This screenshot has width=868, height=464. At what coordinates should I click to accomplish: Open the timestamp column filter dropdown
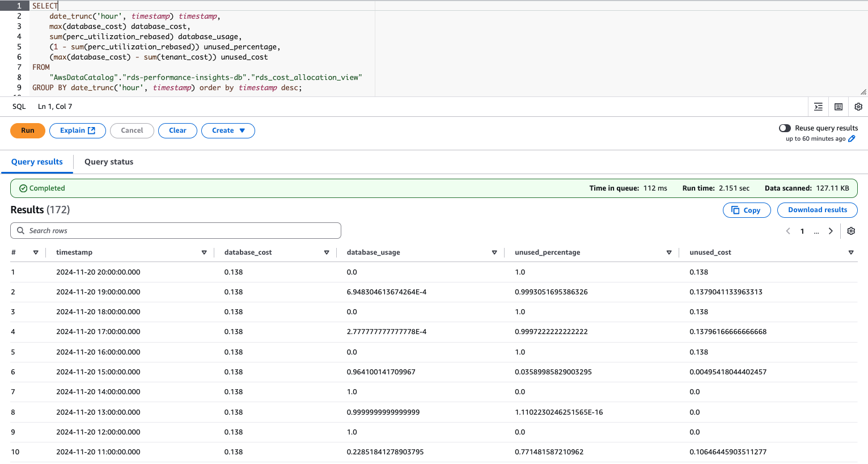[x=204, y=252]
